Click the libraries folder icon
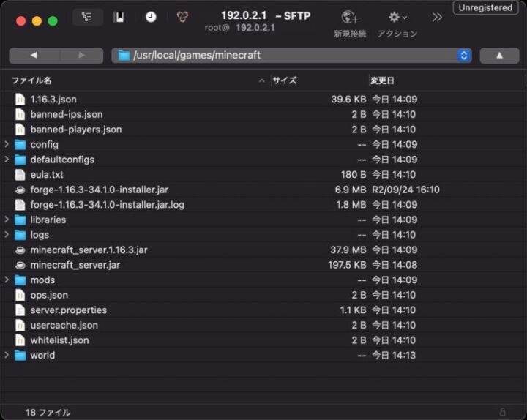This screenshot has height=420, width=527. [20, 220]
